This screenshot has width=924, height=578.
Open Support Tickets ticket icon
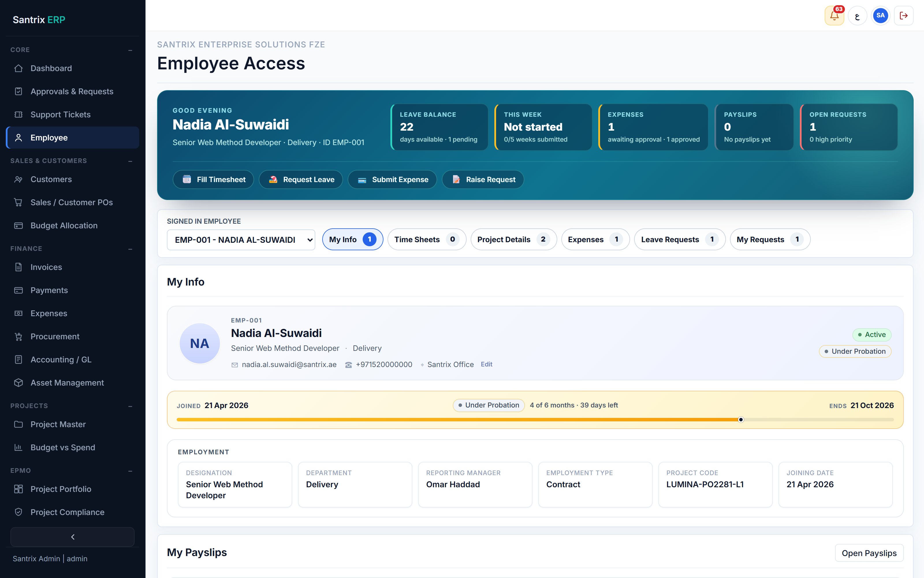point(18,115)
